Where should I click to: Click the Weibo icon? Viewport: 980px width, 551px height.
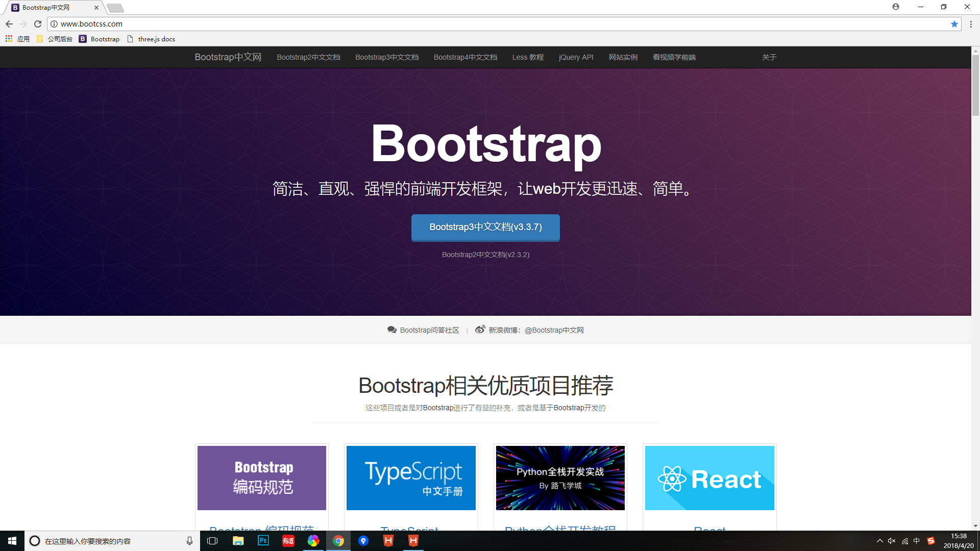(480, 330)
